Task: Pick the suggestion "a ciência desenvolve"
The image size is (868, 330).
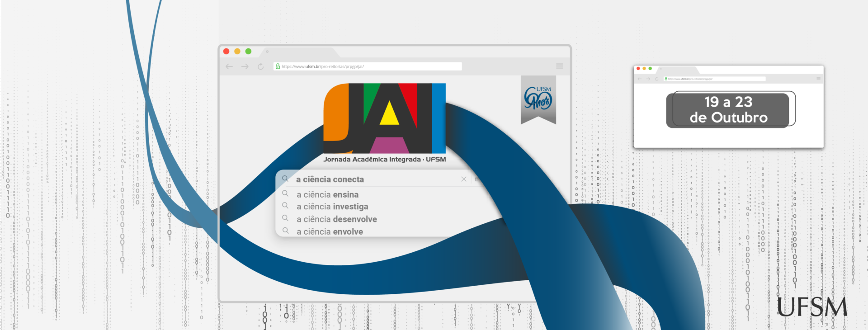Action: point(336,219)
